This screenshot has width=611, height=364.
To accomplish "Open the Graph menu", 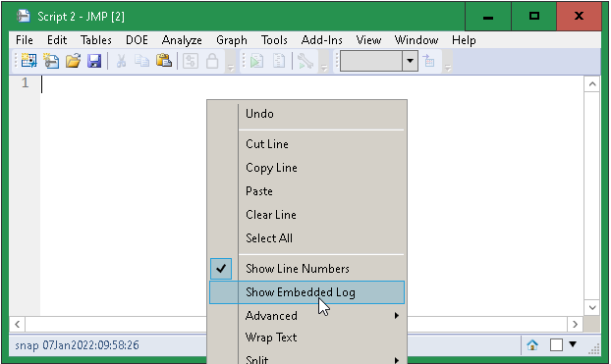I will [232, 40].
